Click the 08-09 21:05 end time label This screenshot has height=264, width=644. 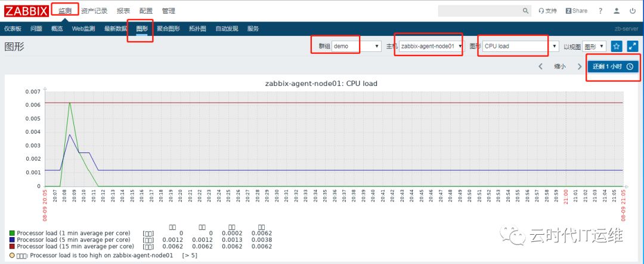tap(623, 205)
